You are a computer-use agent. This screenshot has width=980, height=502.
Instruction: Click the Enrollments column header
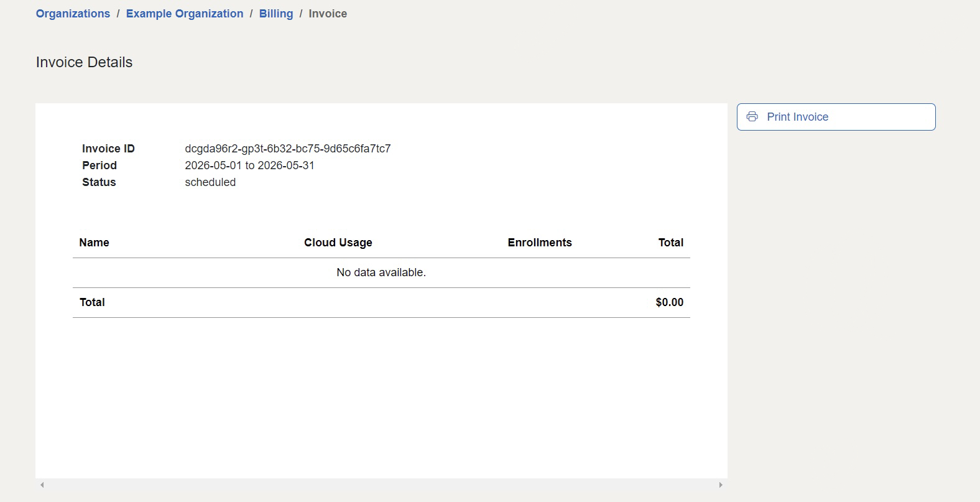(540, 243)
